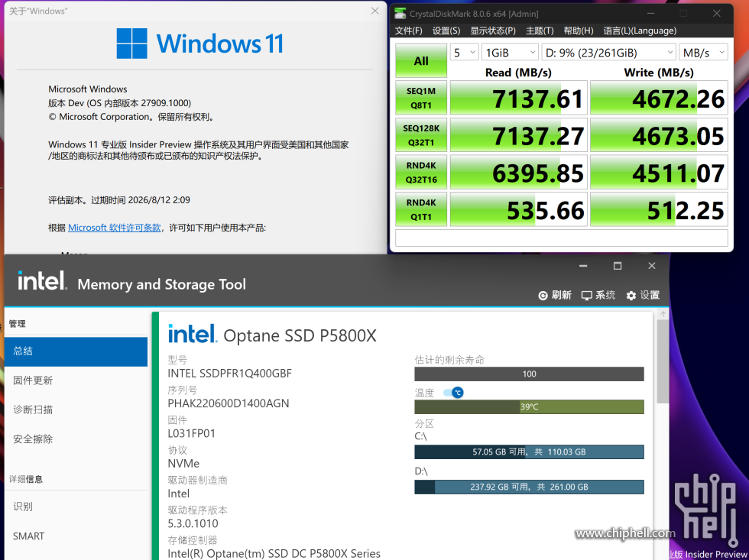Click the Read (MB/s) column header
The image size is (749, 560).
518,73
